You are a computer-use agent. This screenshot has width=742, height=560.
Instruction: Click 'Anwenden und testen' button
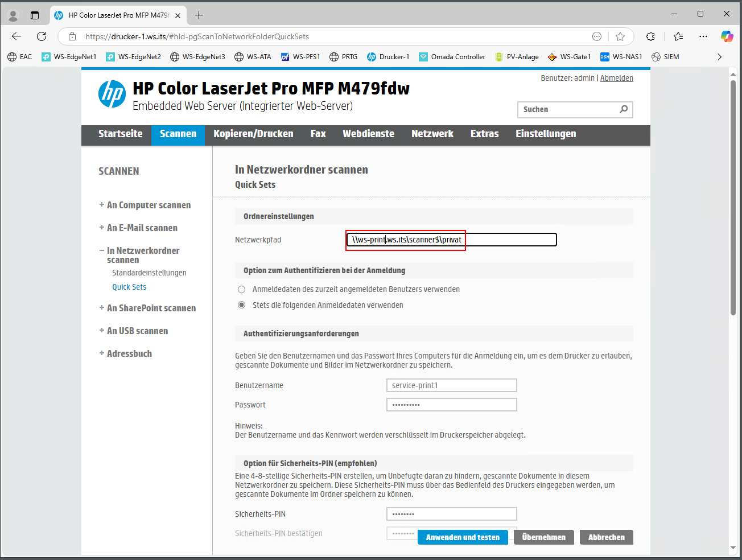point(463,537)
